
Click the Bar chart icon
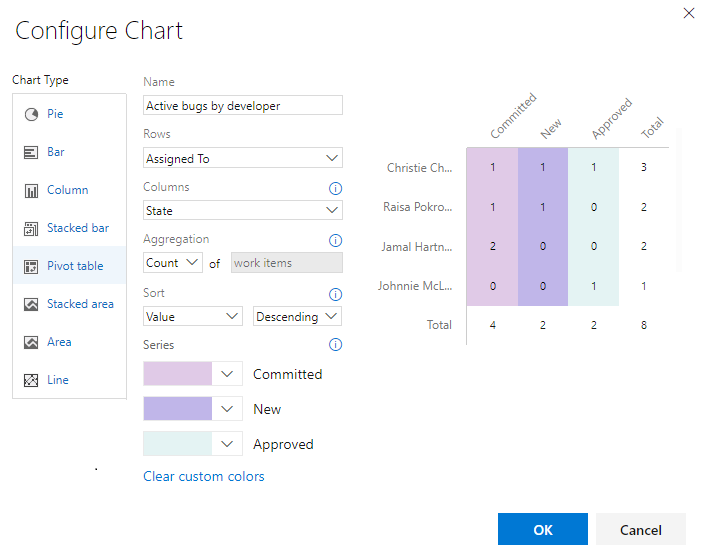click(31, 153)
